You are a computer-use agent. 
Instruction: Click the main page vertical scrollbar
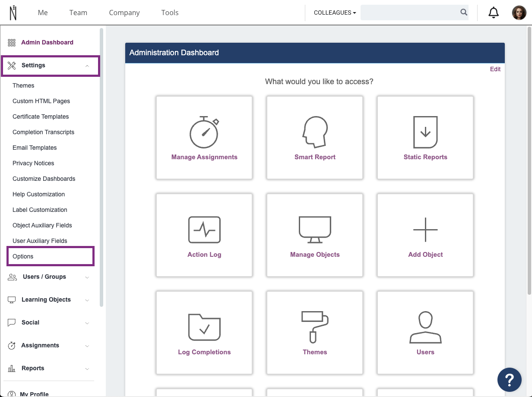(529, 161)
